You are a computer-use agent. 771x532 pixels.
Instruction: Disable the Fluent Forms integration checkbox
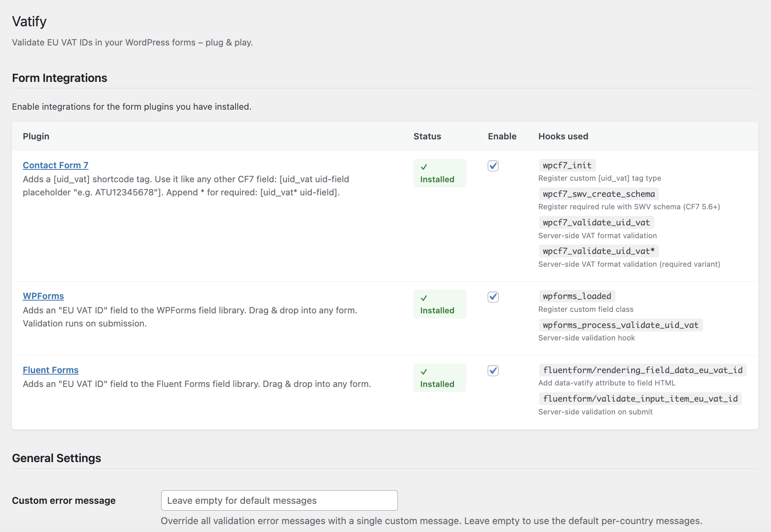click(x=493, y=370)
